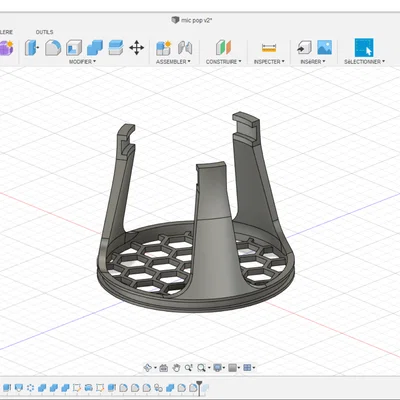The height and width of the screenshot is (400, 400).
Task: Activate the Select window tool icon
Action: click(364, 47)
